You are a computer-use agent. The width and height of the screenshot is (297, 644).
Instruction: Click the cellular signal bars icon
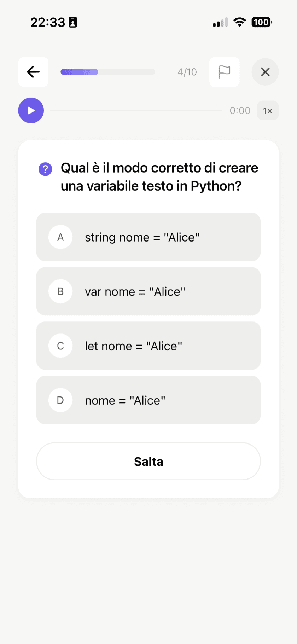[x=219, y=22]
